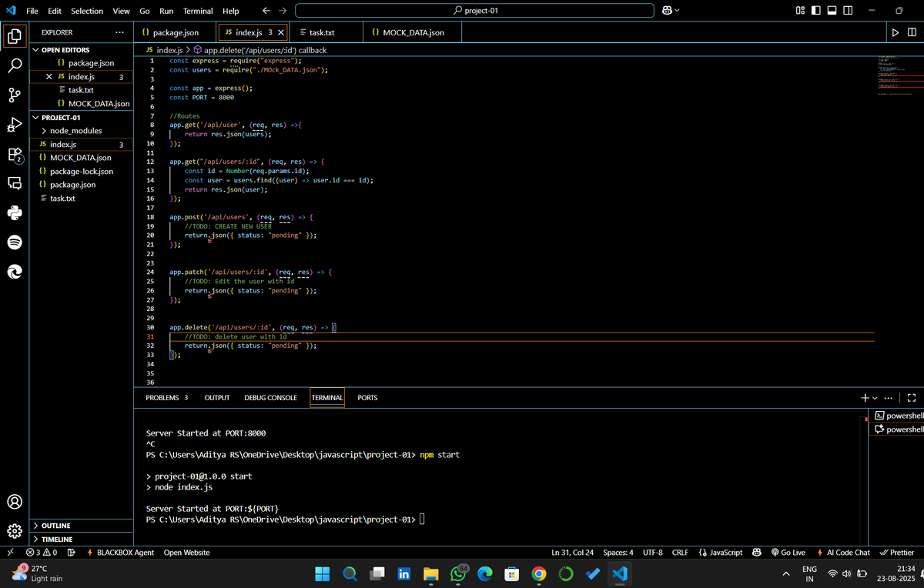
Task: Open the Selection menu
Action: [87, 11]
